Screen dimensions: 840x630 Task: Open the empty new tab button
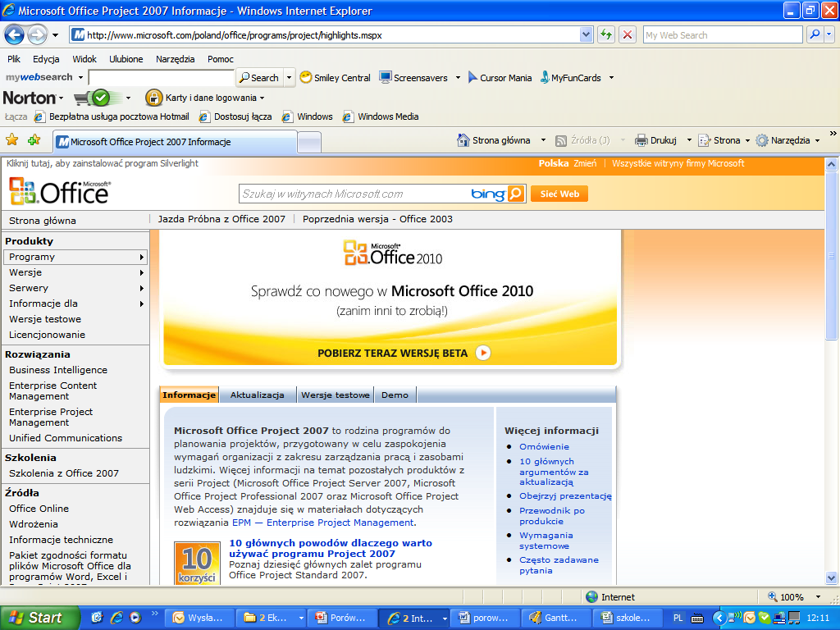(309, 142)
